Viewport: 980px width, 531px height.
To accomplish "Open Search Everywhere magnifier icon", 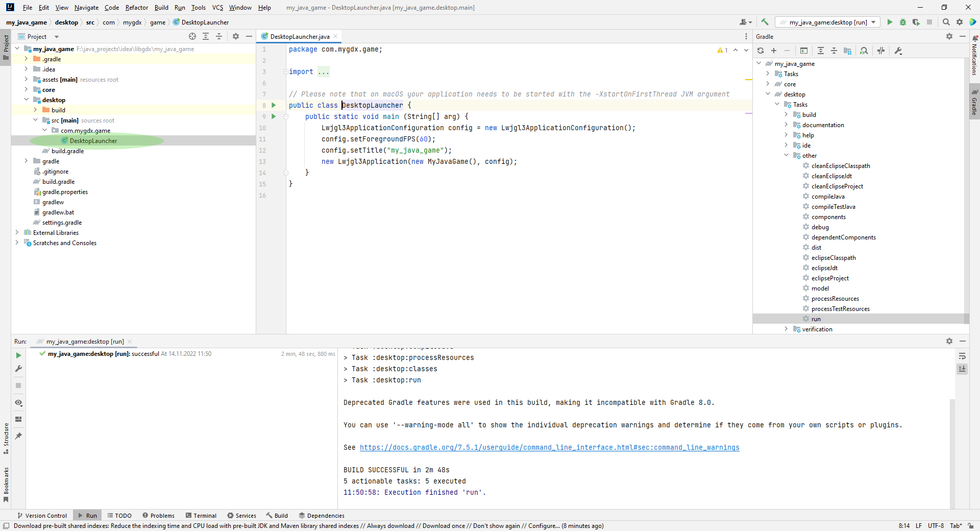I will click(x=946, y=22).
